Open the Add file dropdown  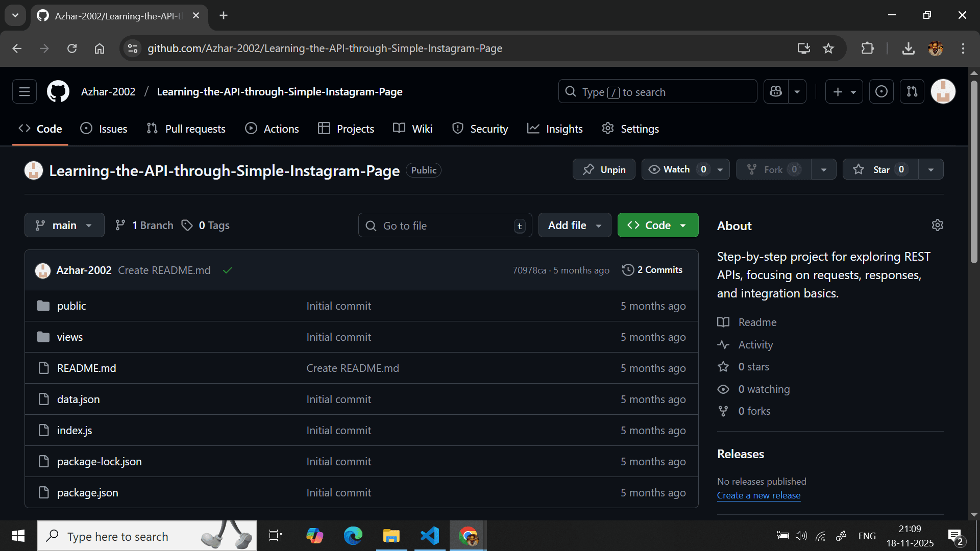click(x=574, y=225)
